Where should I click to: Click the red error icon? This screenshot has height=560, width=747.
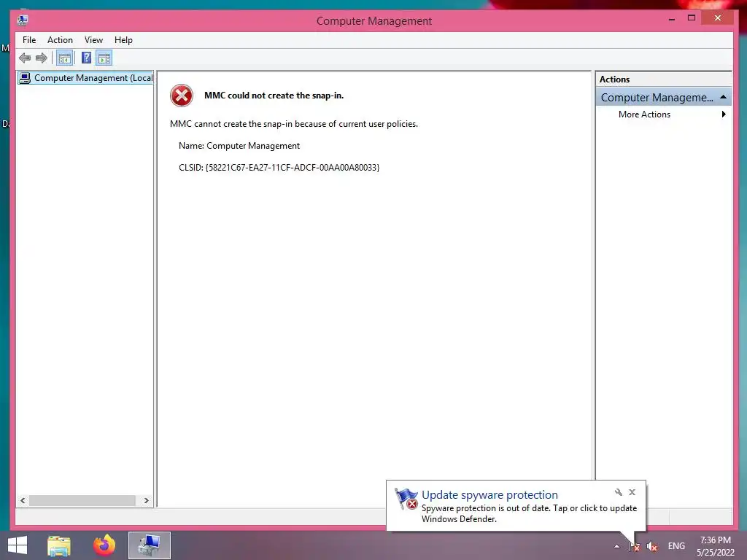coord(182,96)
